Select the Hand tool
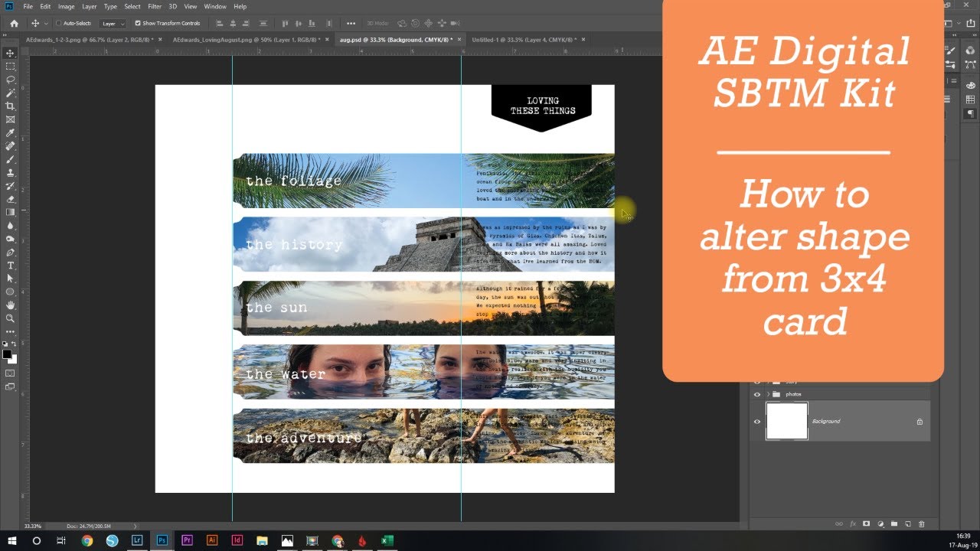 (10, 305)
